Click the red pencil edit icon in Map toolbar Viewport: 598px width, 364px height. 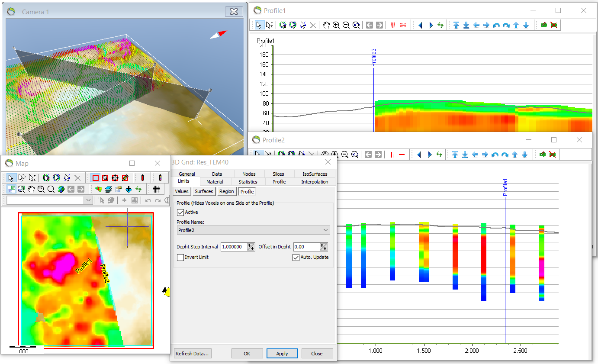point(125,177)
